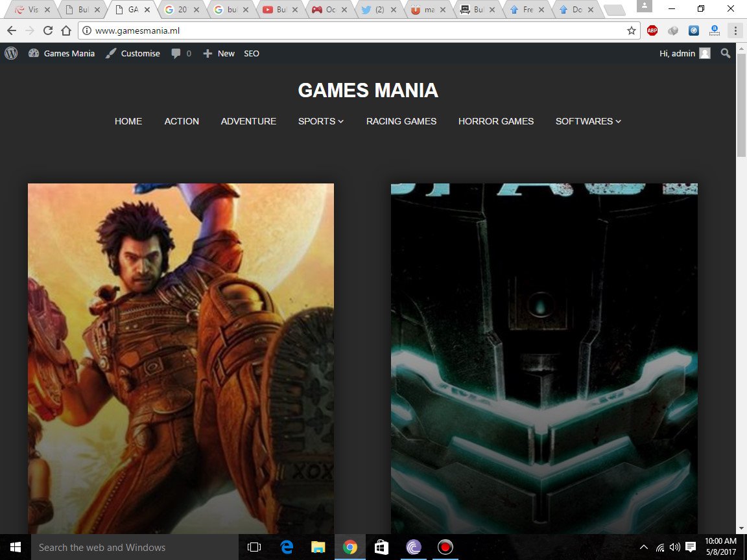747x560 pixels.
Task: Click the URL address bar
Action: [x=357, y=30]
